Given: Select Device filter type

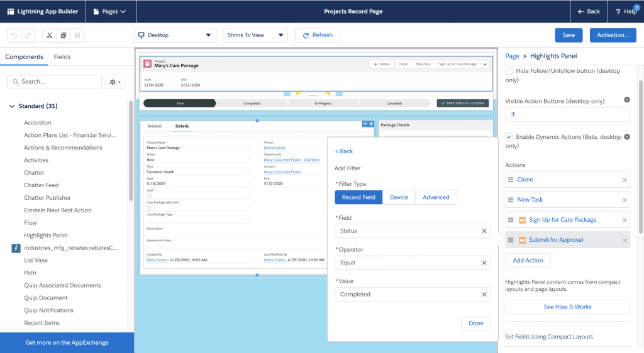Looking at the screenshot, I should pos(399,197).
